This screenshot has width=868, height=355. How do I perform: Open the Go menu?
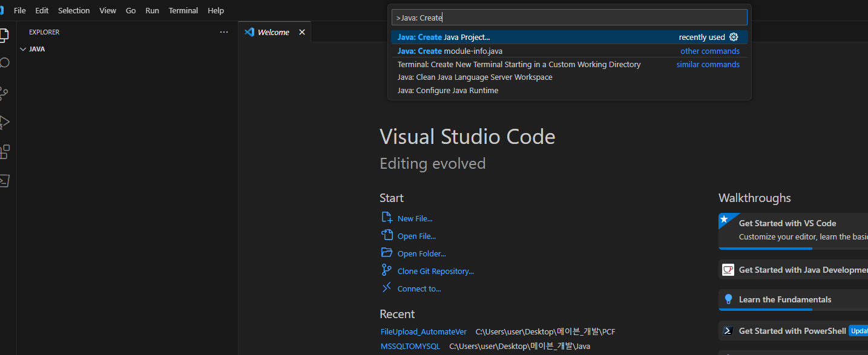[x=131, y=10]
